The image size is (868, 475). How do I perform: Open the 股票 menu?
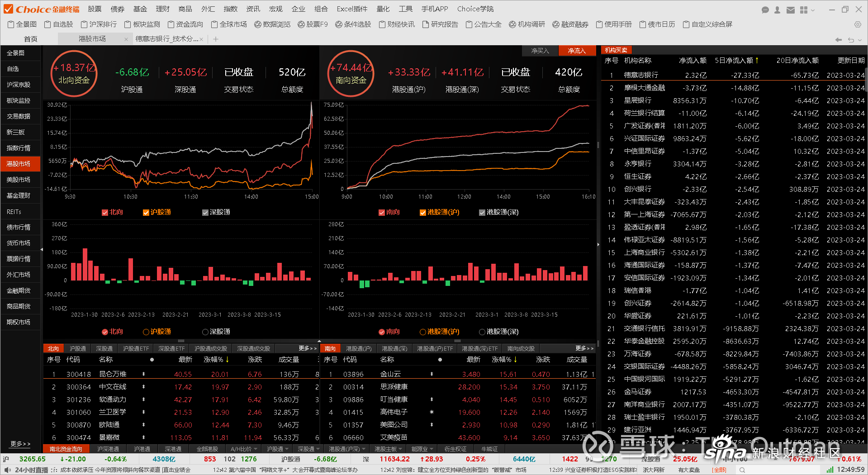pyautogui.click(x=95, y=9)
